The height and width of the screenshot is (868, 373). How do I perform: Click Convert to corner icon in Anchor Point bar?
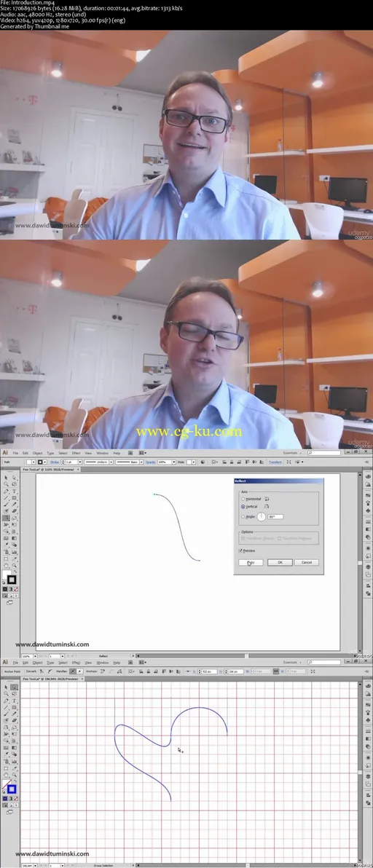tap(42, 671)
